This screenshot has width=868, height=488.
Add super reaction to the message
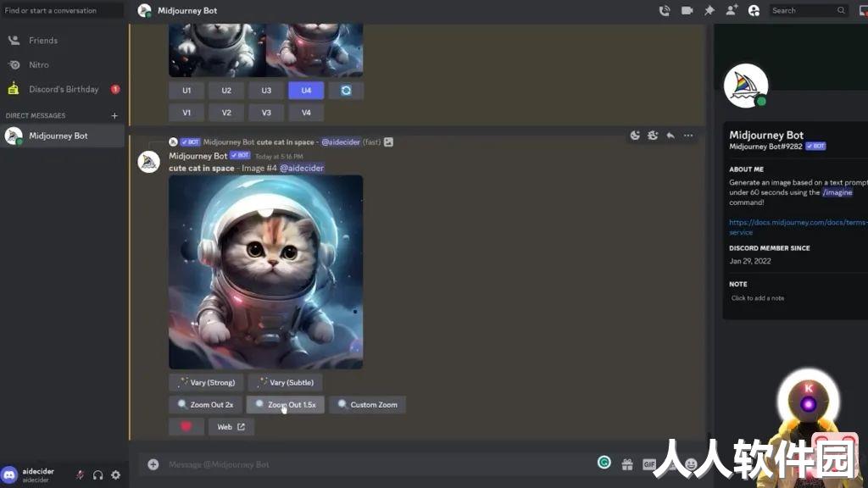(x=653, y=136)
